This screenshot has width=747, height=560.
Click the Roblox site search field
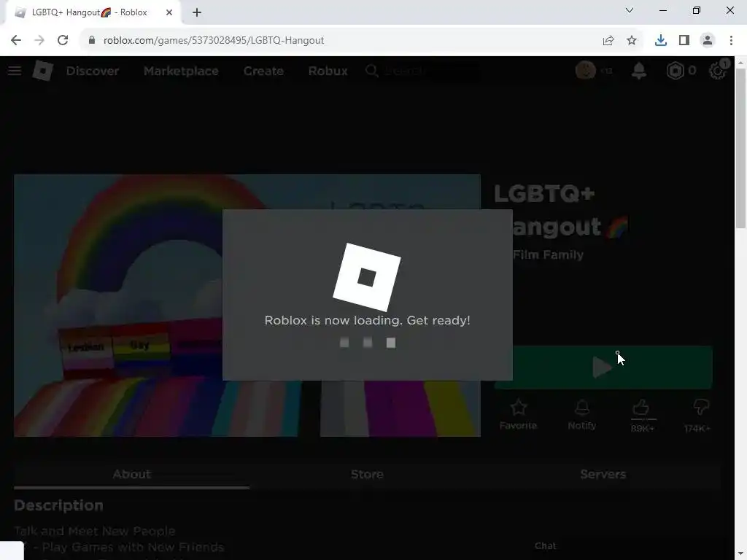422,71
